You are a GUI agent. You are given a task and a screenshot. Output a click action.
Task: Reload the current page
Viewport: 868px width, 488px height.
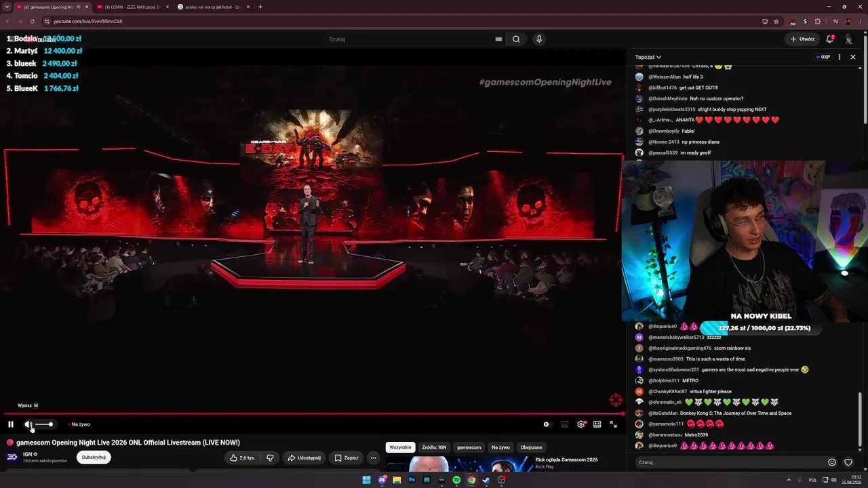point(32,21)
